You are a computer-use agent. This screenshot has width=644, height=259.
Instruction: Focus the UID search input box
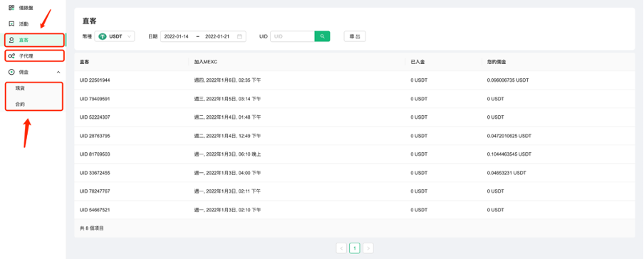coord(292,36)
